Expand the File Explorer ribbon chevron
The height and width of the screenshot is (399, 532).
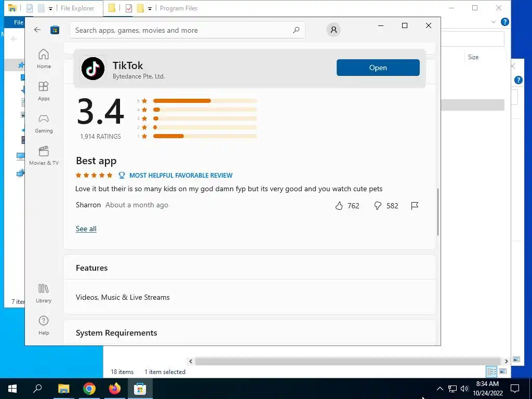click(x=494, y=22)
